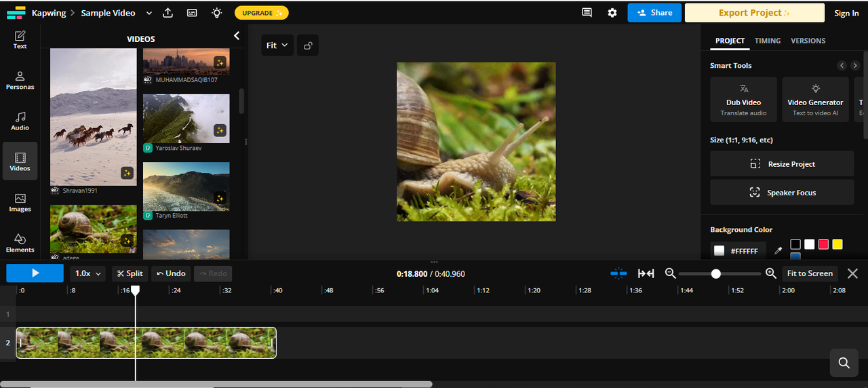Image resolution: width=868 pixels, height=388 pixels.
Task: Undo the last action
Action: [x=171, y=273]
